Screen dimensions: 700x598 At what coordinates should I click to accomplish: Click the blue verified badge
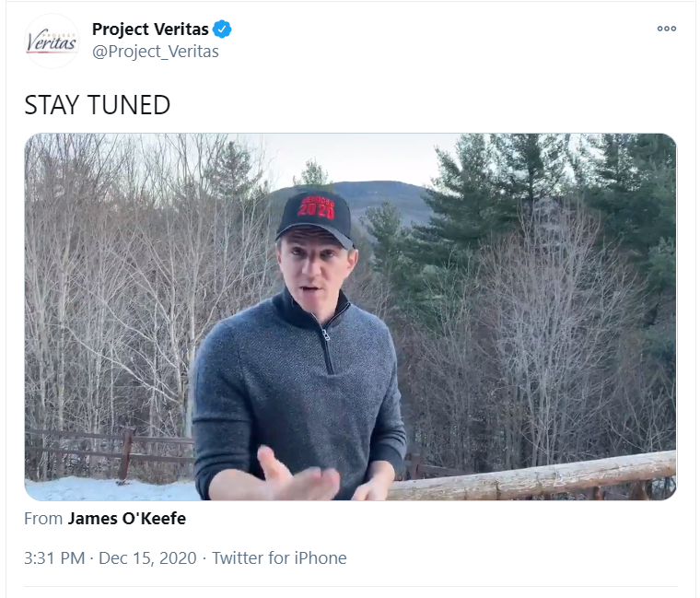point(222,29)
